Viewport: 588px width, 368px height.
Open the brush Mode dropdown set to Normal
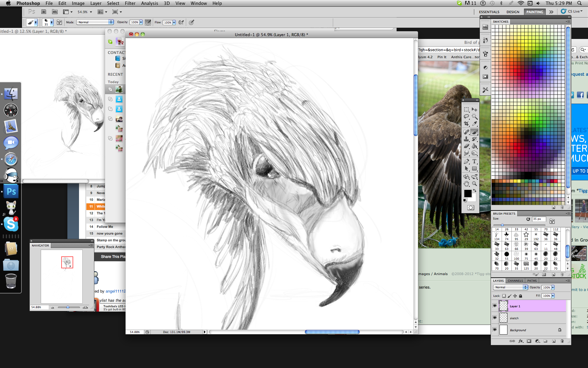coord(95,22)
